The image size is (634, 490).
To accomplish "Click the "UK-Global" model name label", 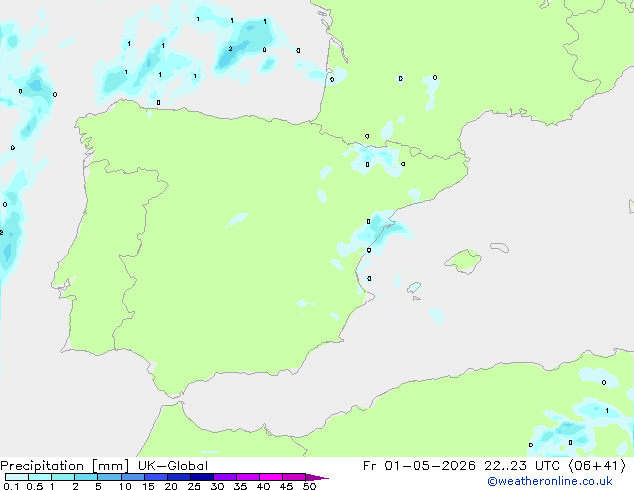I will pos(173,466).
